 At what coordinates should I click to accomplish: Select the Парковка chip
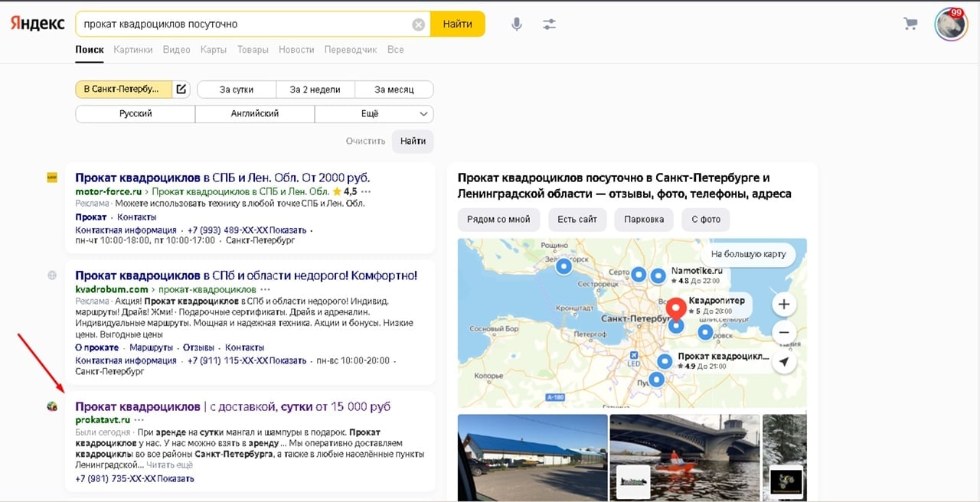coord(644,220)
